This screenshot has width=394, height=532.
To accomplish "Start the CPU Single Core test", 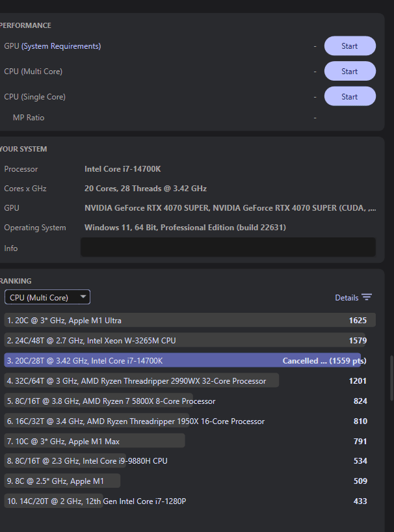I will [350, 96].
